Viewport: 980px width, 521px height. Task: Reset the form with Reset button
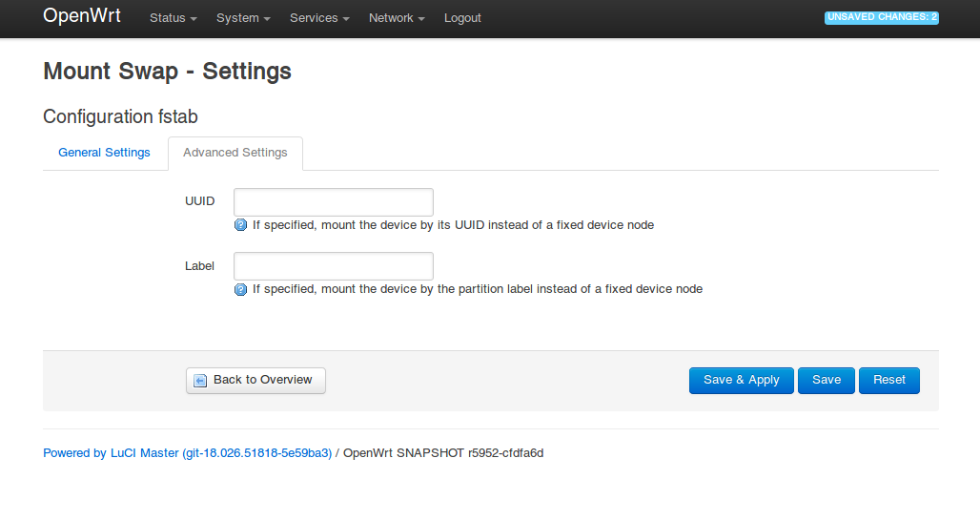(888, 381)
